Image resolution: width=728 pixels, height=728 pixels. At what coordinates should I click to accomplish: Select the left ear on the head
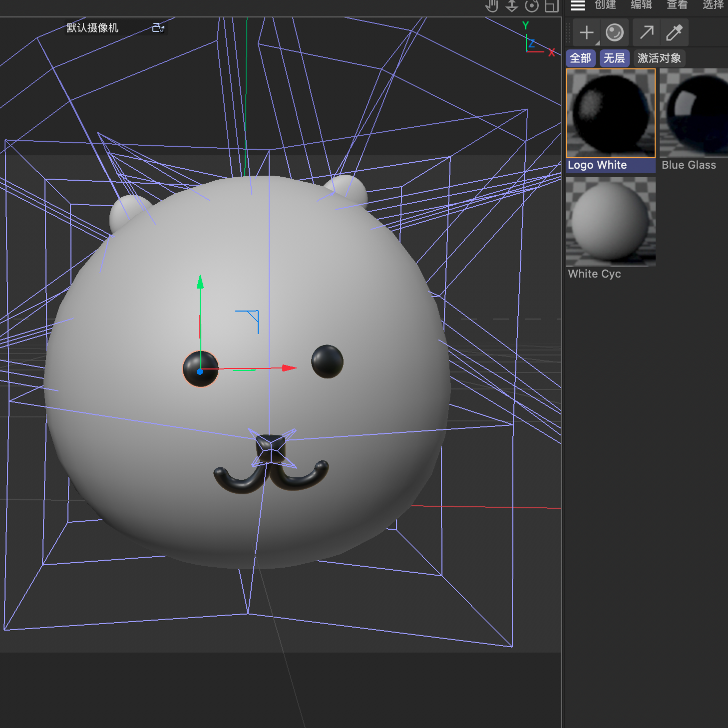(x=128, y=212)
